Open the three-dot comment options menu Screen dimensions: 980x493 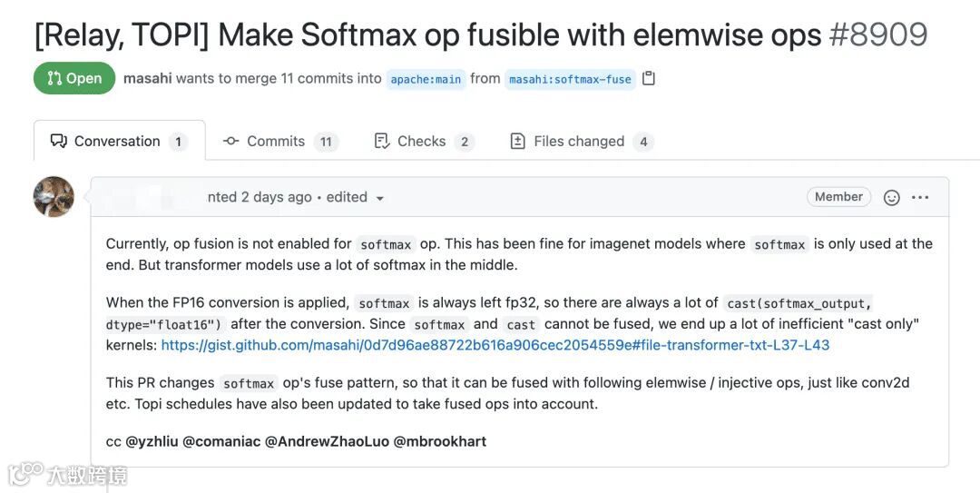tap(920, 197)
